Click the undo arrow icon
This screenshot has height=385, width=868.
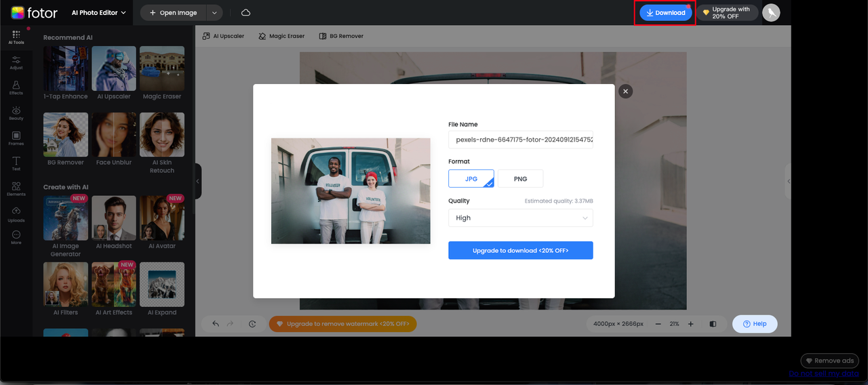tap(216, 324)
